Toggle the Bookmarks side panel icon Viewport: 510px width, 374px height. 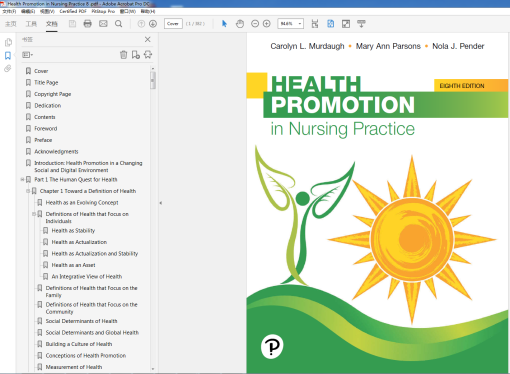pyautogui.click(x=8, y=55)
